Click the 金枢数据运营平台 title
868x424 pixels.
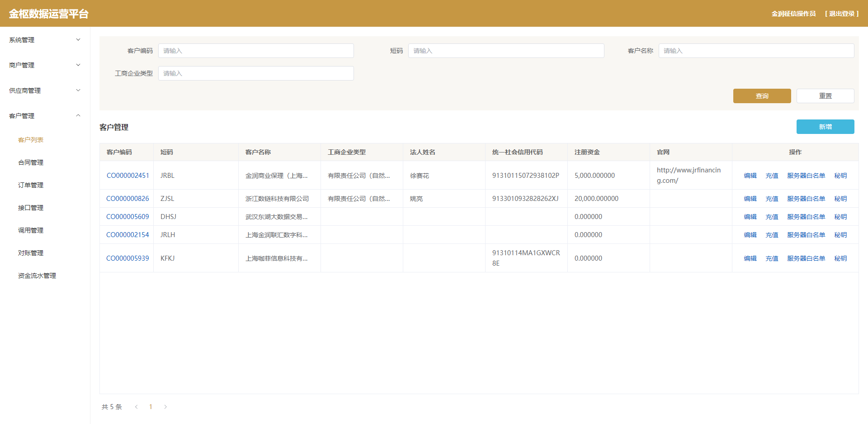coord(49,14)
